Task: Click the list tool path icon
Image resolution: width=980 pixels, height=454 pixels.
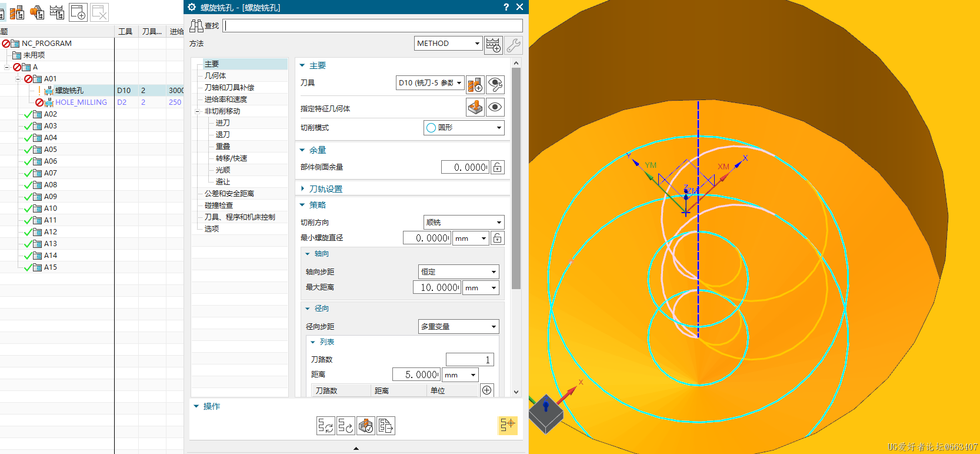Action: (386, 426)
